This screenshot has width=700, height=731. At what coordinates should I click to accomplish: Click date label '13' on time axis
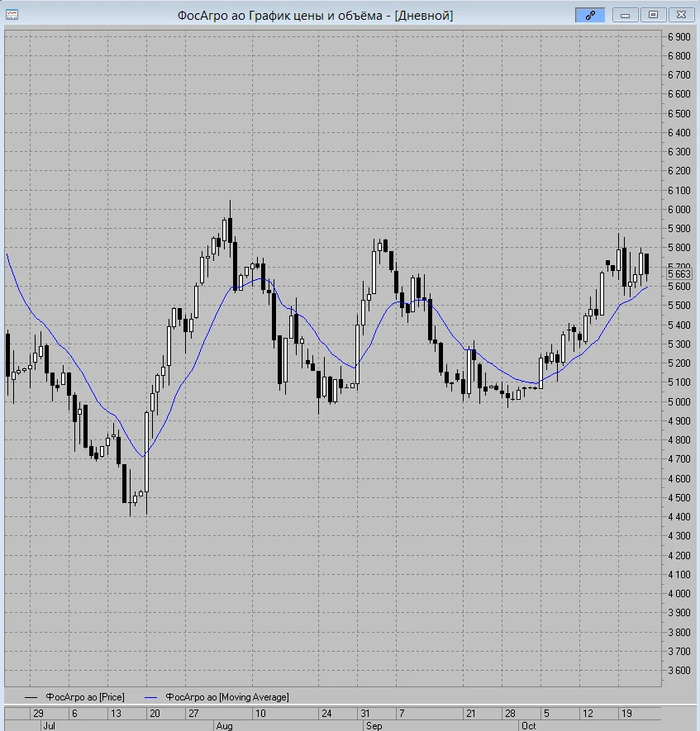(x=116, y=714)
